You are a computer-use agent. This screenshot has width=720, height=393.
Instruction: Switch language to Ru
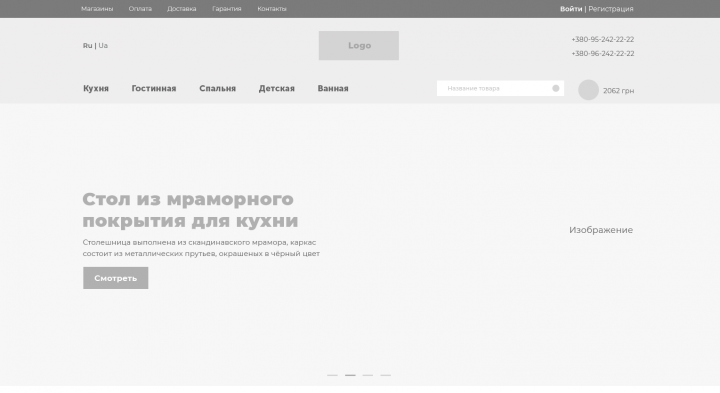87,45
